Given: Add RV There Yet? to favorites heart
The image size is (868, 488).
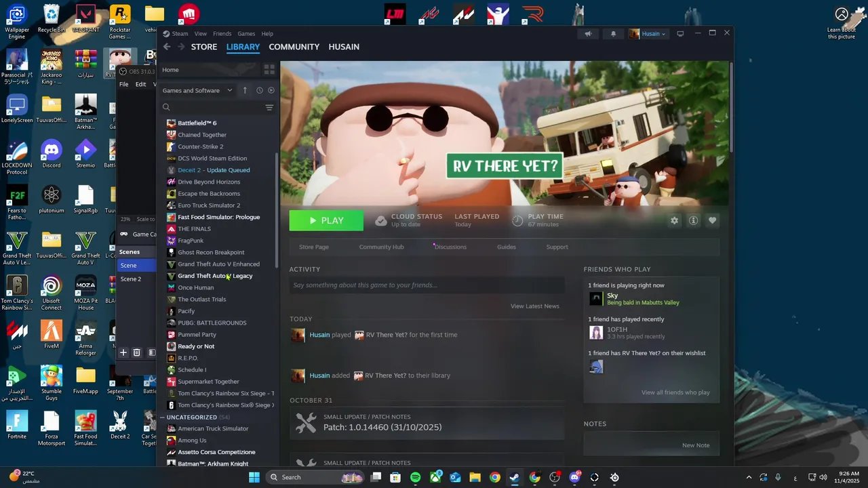Looking at the screenshot, I should (712, 221).
